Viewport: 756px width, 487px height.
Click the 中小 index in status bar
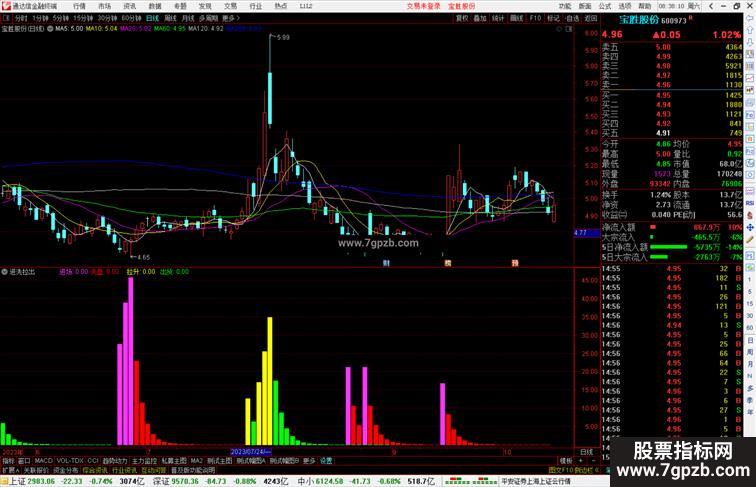(306, 481)
